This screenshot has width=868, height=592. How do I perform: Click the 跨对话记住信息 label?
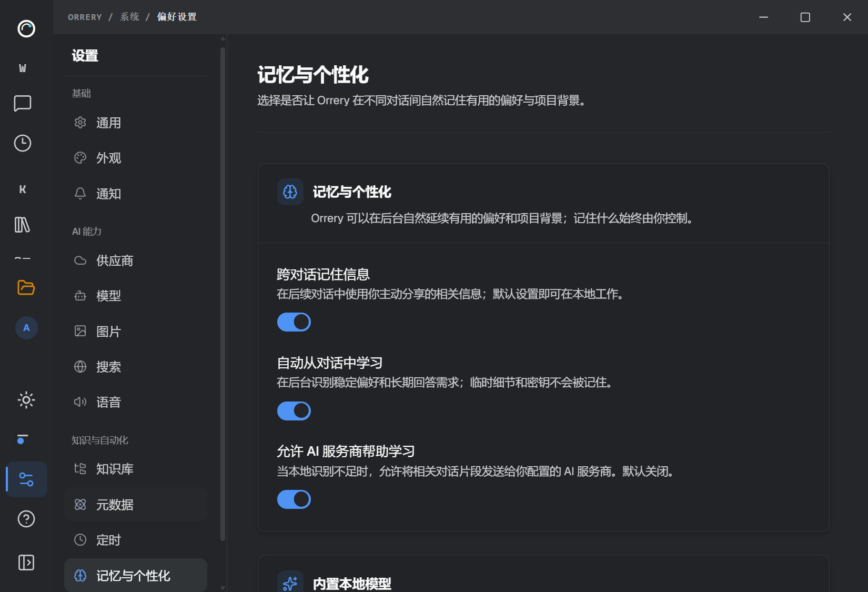pos(324,274)
